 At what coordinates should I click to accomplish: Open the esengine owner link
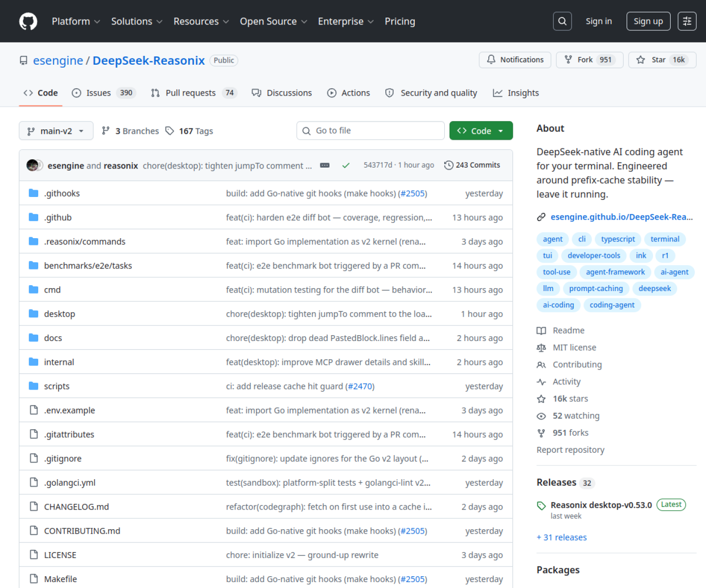pyautogui.click(x=58, y=60)
